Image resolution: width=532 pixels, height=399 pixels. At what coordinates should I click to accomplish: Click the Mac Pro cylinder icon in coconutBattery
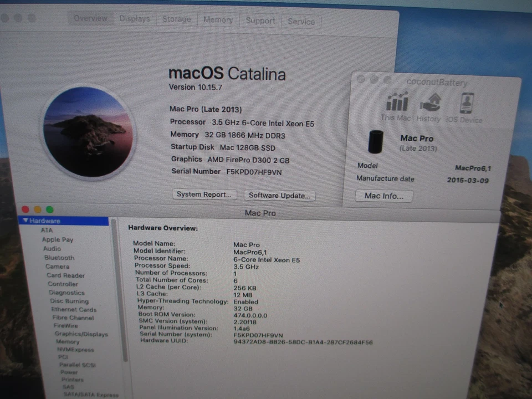click(x=376, y=142)
